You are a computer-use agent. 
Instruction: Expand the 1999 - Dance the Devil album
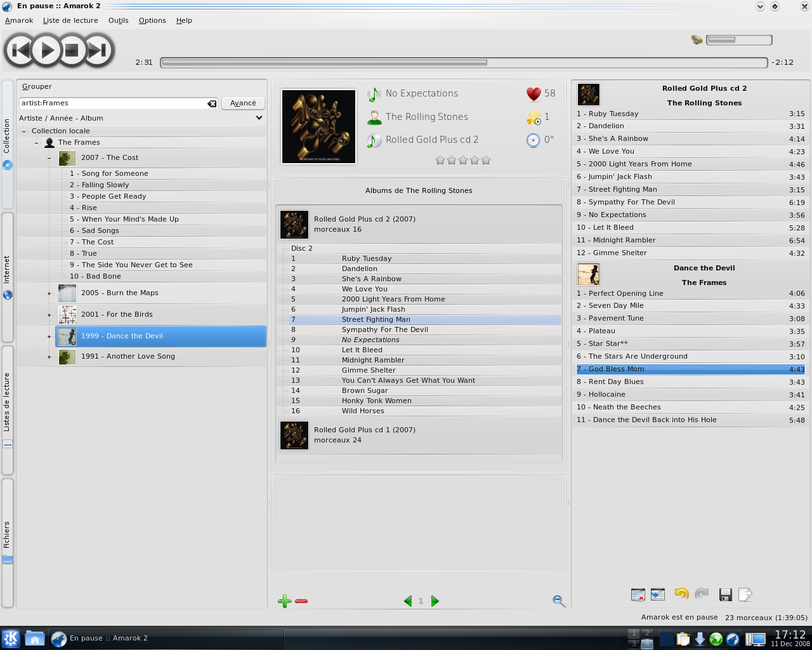coord(49,336)
